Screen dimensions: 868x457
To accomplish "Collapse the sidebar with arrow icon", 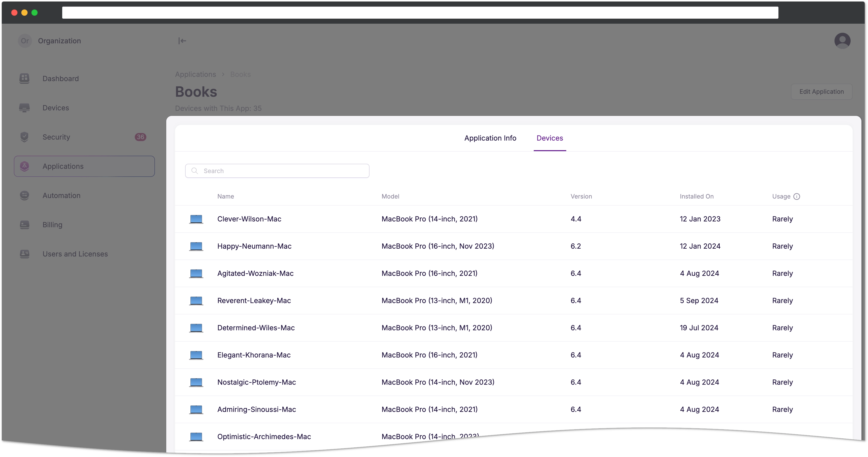I will pos(182,41).
